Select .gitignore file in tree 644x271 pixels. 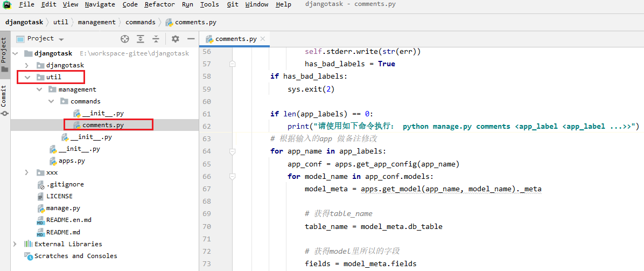(65, 185)
